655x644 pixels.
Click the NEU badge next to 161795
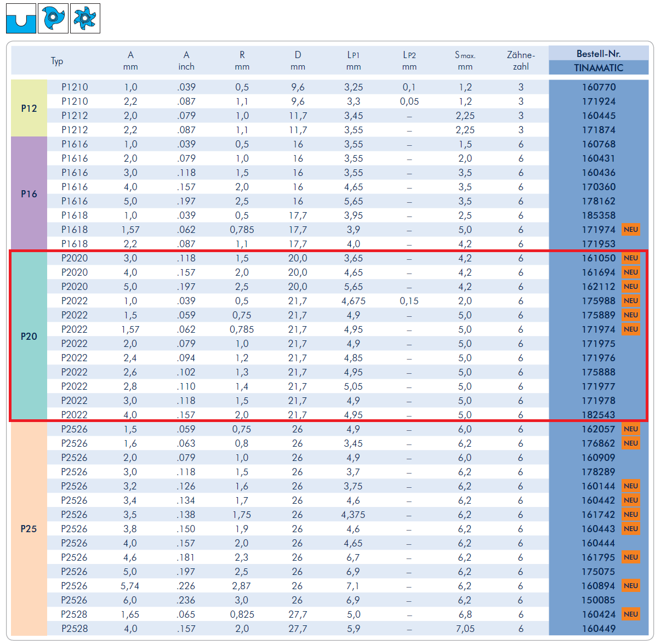pos(630,557)
